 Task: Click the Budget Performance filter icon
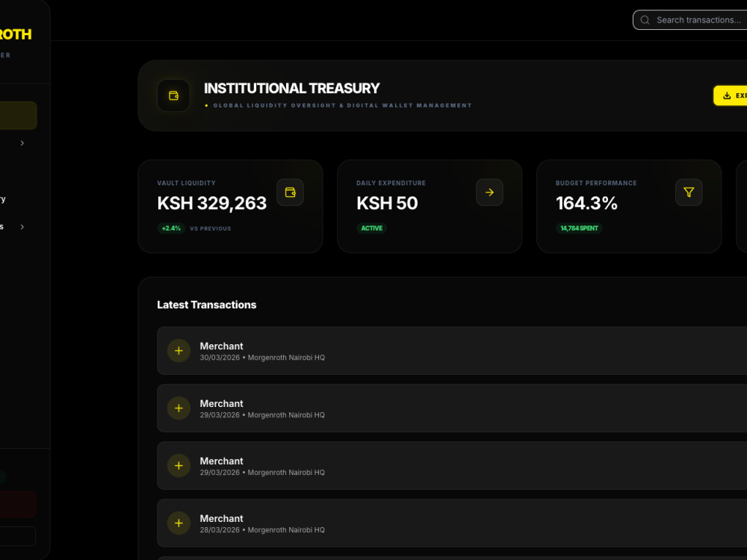(689, 193)
